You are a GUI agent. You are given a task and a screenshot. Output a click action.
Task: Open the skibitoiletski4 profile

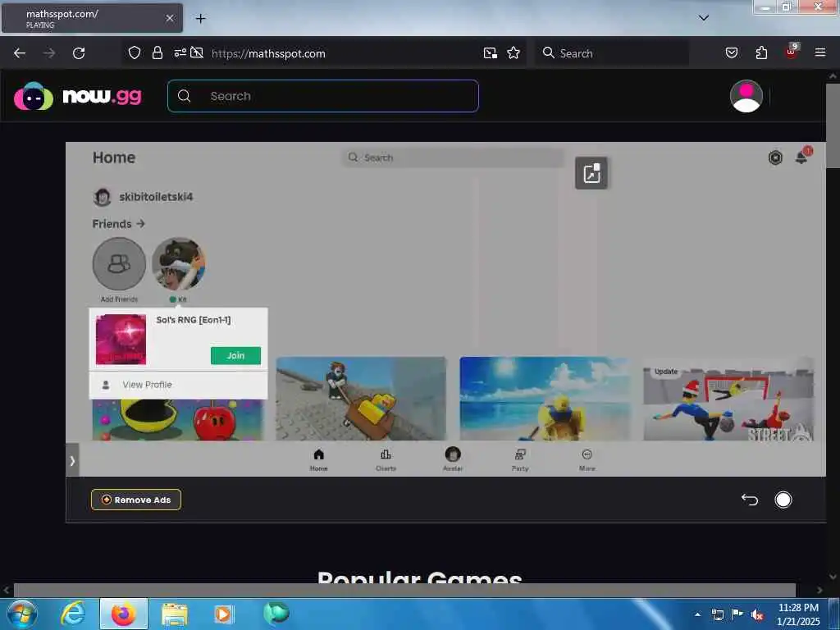click(143, 197)
